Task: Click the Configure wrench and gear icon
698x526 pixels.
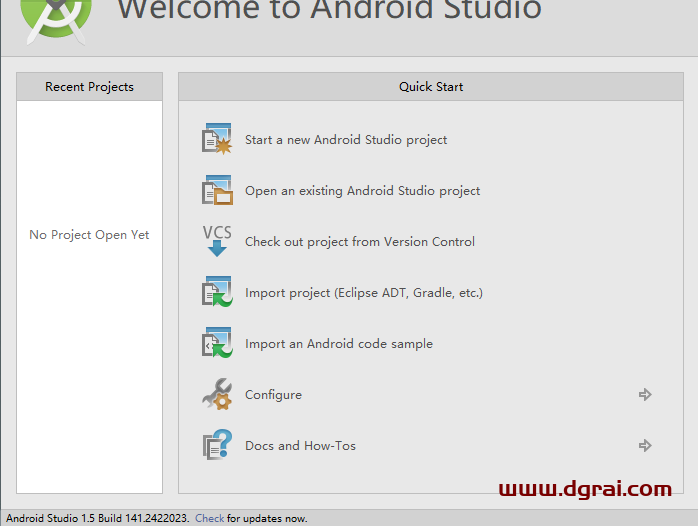Action: tap(217, 394)
